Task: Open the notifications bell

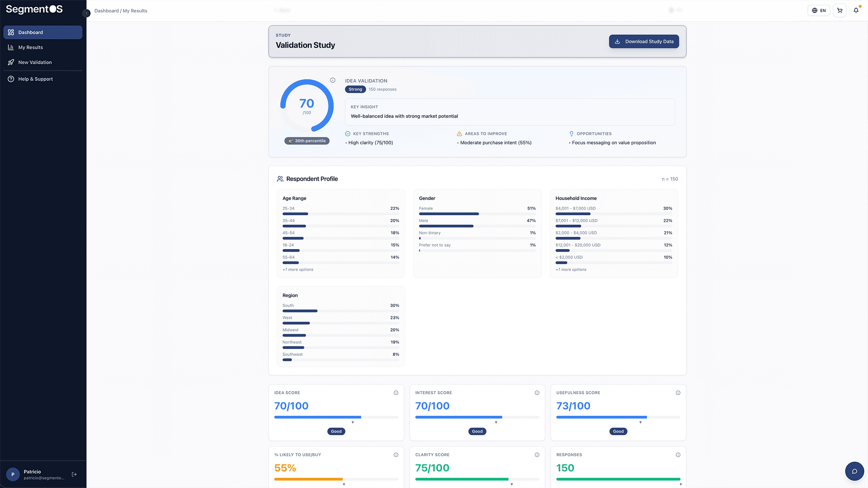Action: click(x=856, y=11)
